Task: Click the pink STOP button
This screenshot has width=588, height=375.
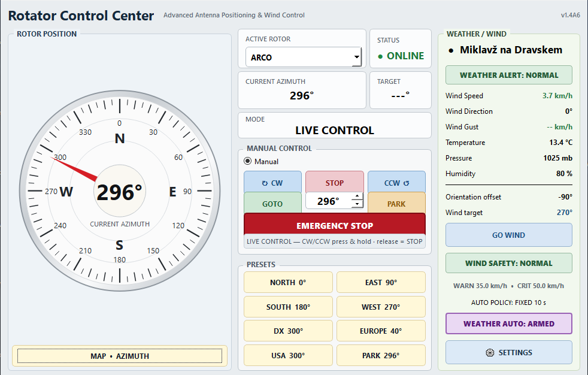Action: 335,182
